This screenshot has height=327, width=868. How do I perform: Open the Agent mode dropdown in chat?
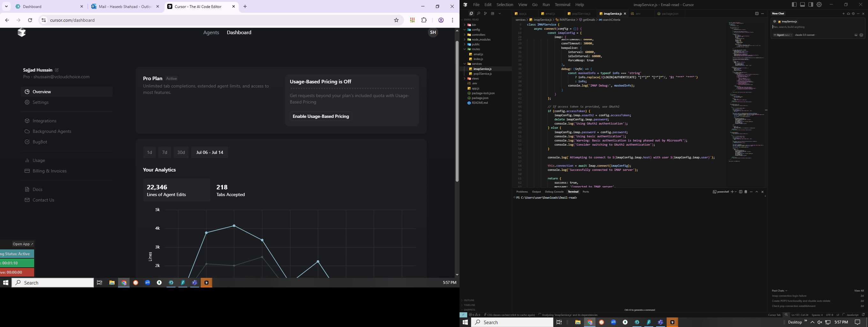click(782, 35)
